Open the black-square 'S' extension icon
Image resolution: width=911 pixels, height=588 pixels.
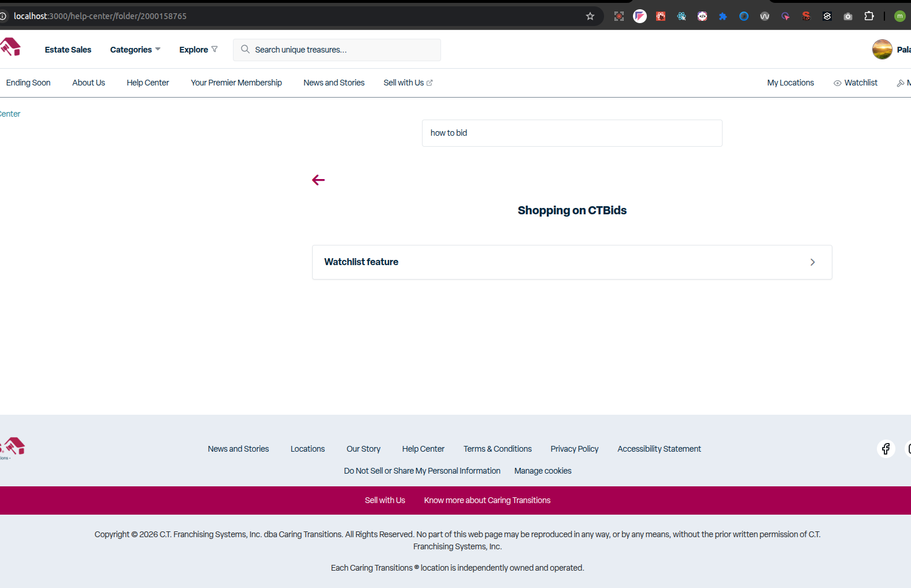click(x=827, y=16)
